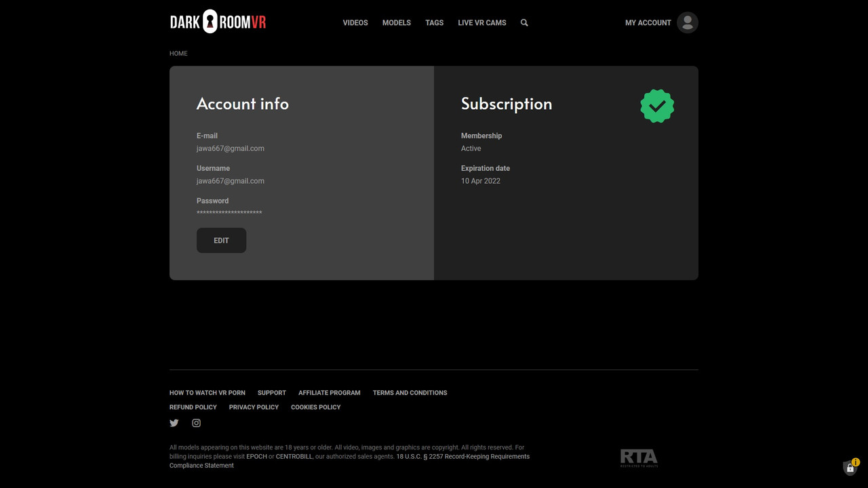View the Terms and Conditions page
Image resolution: width=868 pixels, height=488 pixels.
coord(410,393)
